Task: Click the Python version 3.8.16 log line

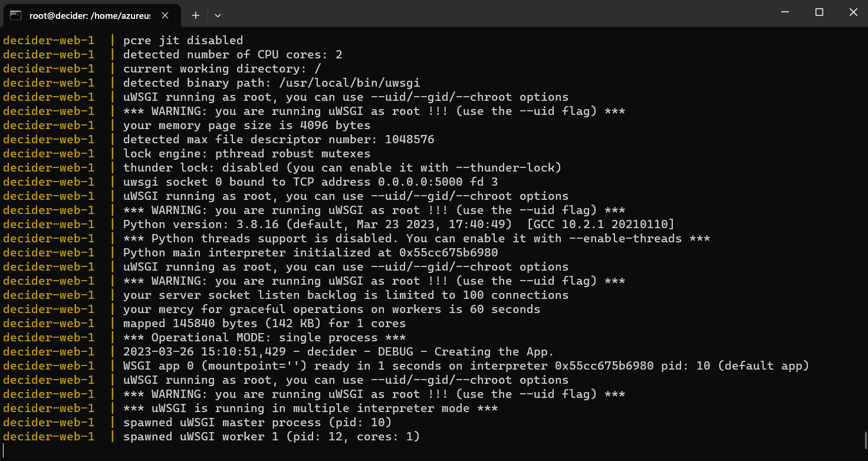Action: [x=354, y=224]
